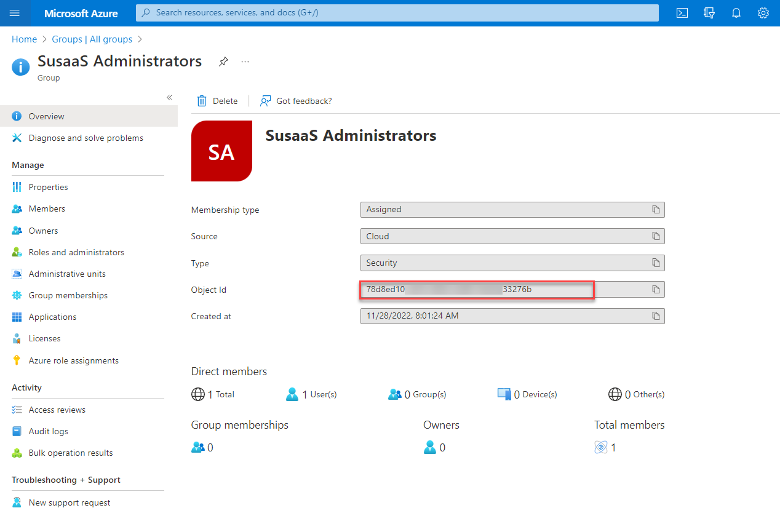Open the portal hamburger menu

pyautogui.click(x=15, y=13)
